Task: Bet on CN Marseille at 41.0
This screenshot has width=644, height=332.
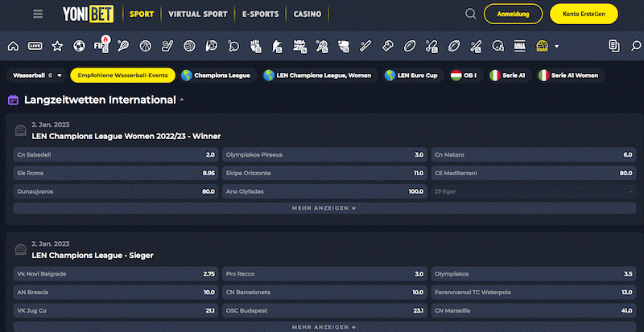Action: pos(534,310)
